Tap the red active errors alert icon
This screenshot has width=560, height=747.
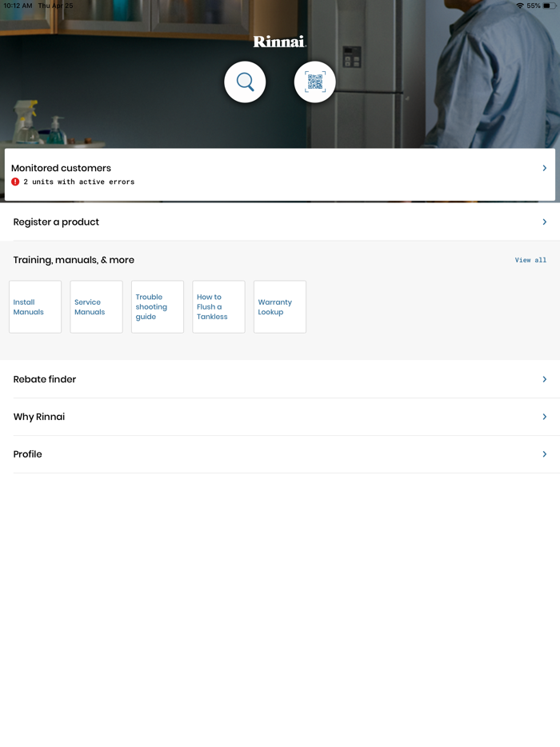(x=15, y=182)
